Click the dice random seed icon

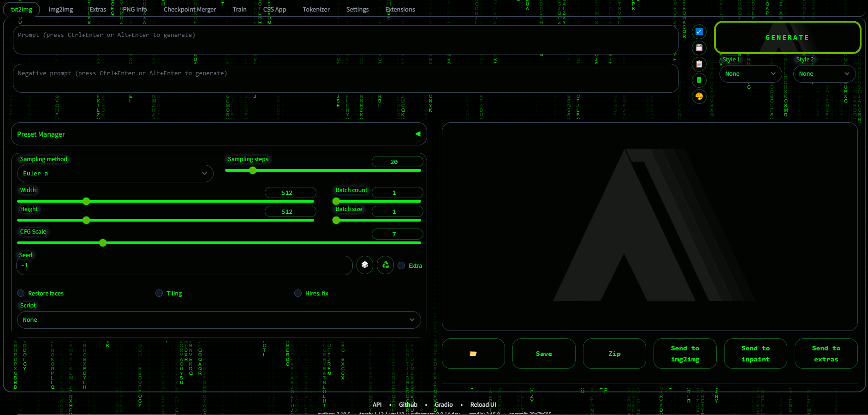click(x=365, y=265)
